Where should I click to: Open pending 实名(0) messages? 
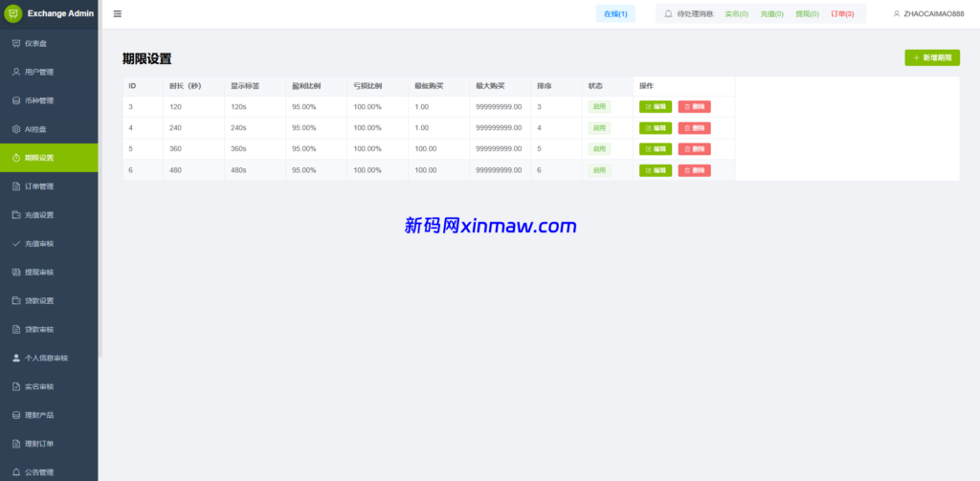click(736, 13)
